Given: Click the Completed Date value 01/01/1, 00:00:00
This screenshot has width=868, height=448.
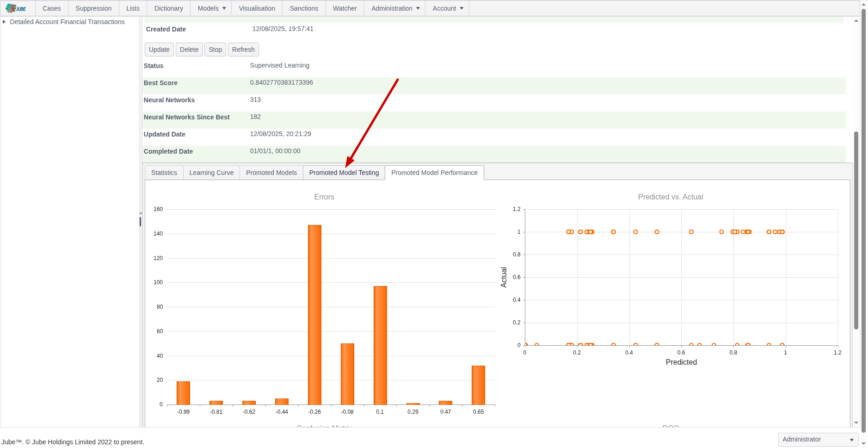Looking at the screenshot, I should point(275,151).
